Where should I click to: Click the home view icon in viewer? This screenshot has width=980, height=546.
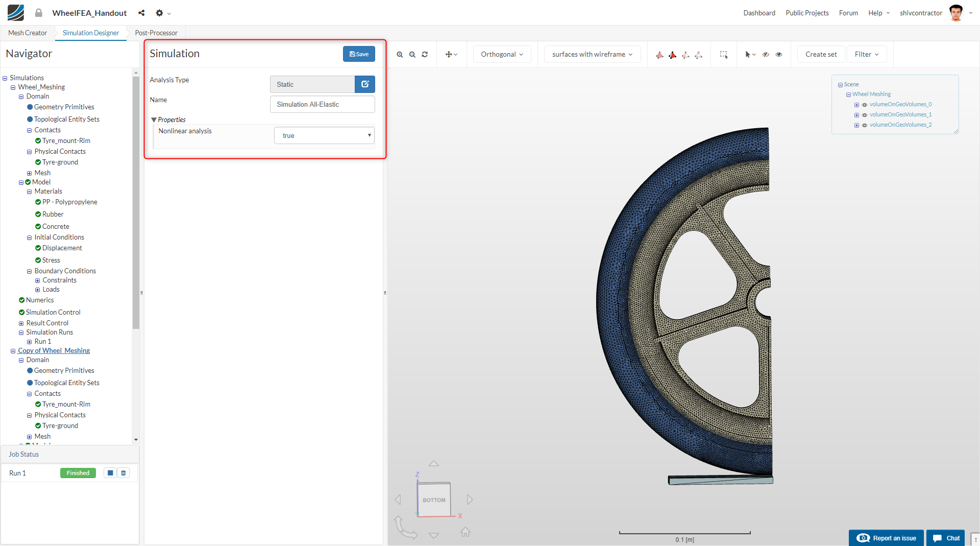coord(465,532)
